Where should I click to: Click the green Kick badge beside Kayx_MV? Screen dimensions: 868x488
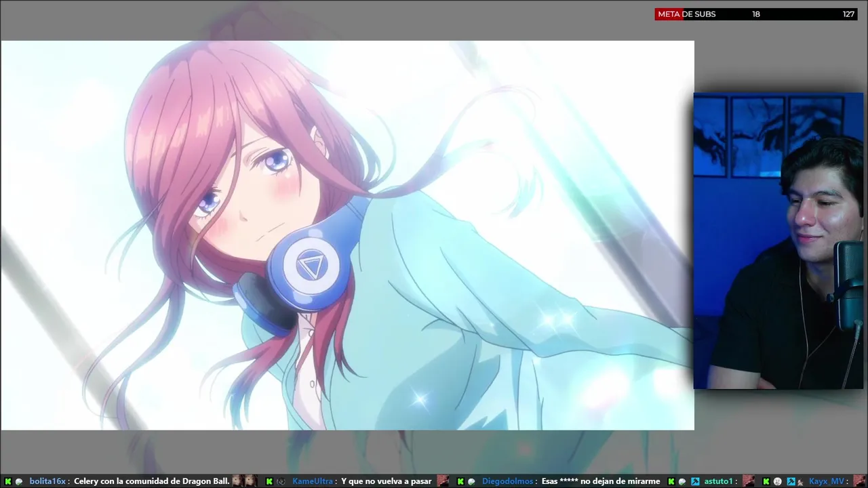coord(766,481)
